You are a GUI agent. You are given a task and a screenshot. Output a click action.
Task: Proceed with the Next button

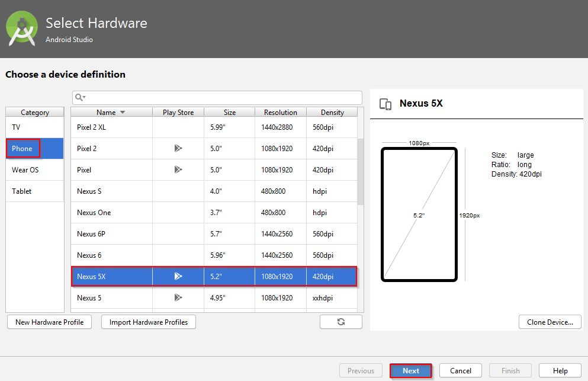[x=411, y=370]
